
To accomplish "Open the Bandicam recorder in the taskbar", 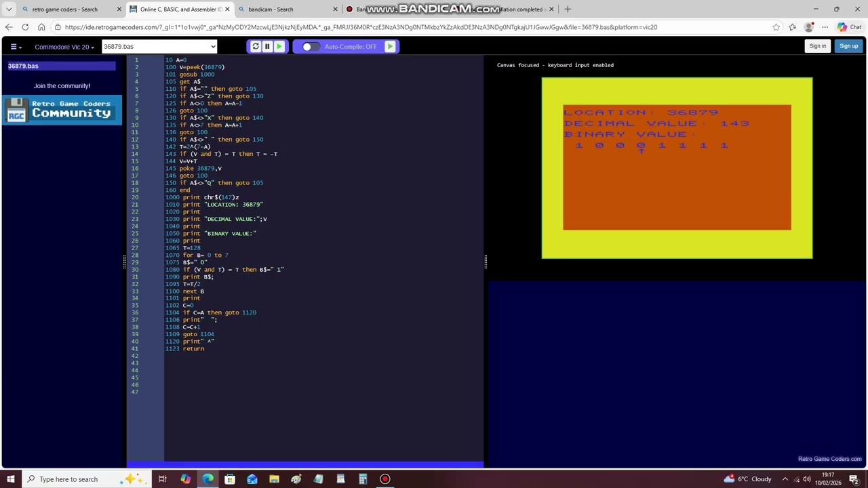I will coord(384,479).
